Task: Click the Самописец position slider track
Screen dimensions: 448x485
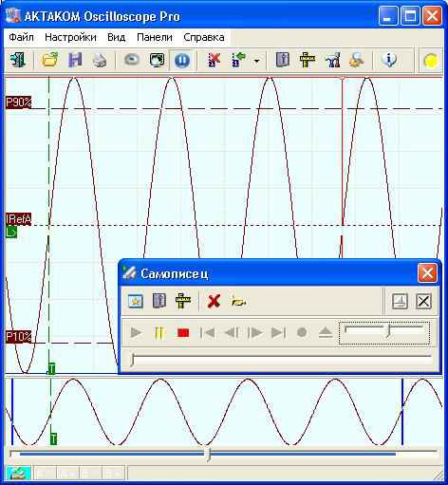Action: [x=282, y=358]
